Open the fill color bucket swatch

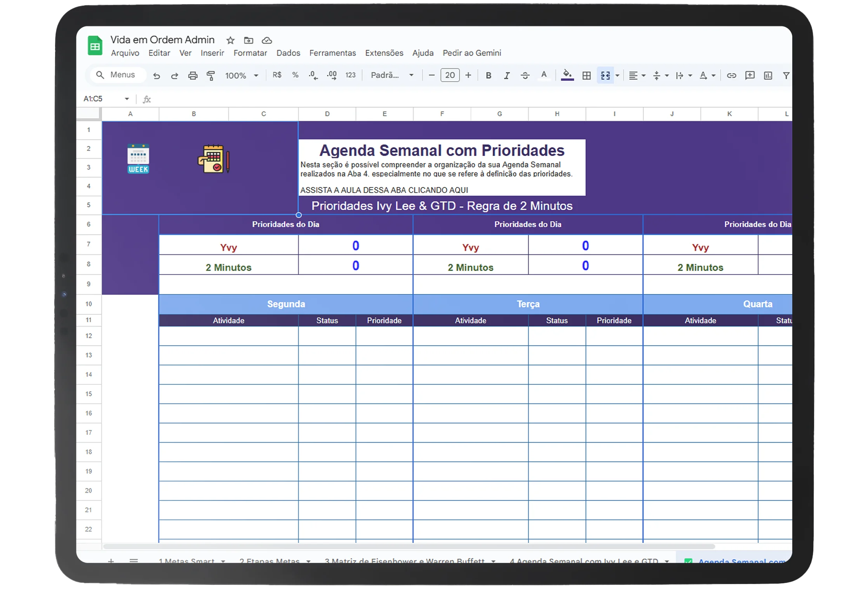pyautogui.click(x=567, y=75)
